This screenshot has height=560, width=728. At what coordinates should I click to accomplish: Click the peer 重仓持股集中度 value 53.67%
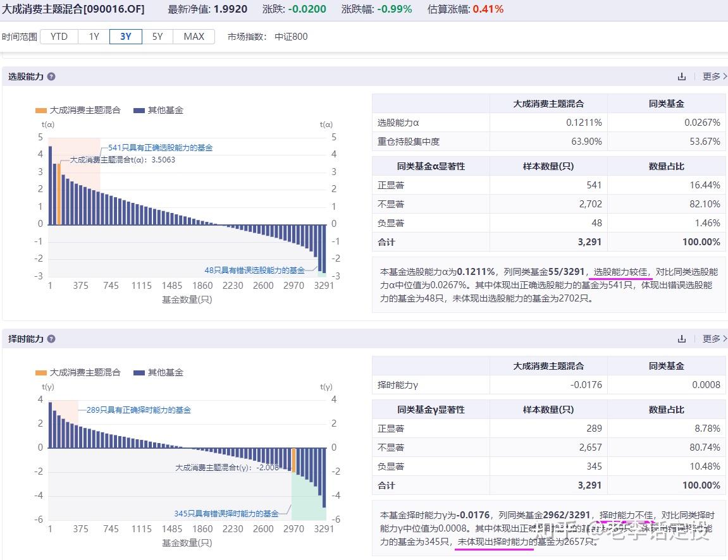705,142
